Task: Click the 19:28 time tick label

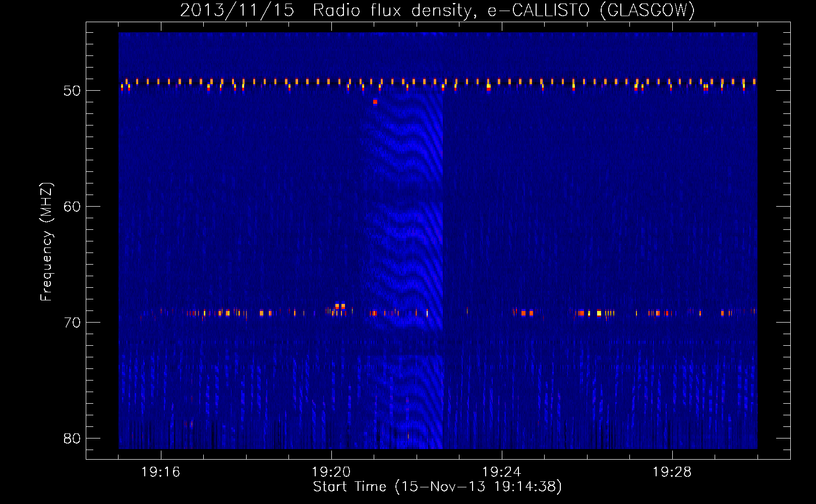Action: point(672,472)
